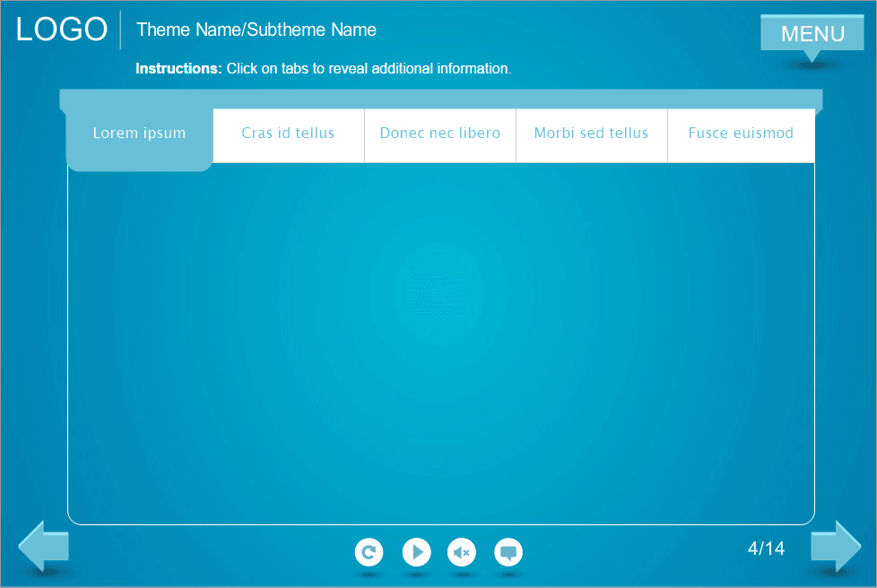Screen dimensions: 877x588
Task: Select the MENU button
Action: [x=812, y=33]
